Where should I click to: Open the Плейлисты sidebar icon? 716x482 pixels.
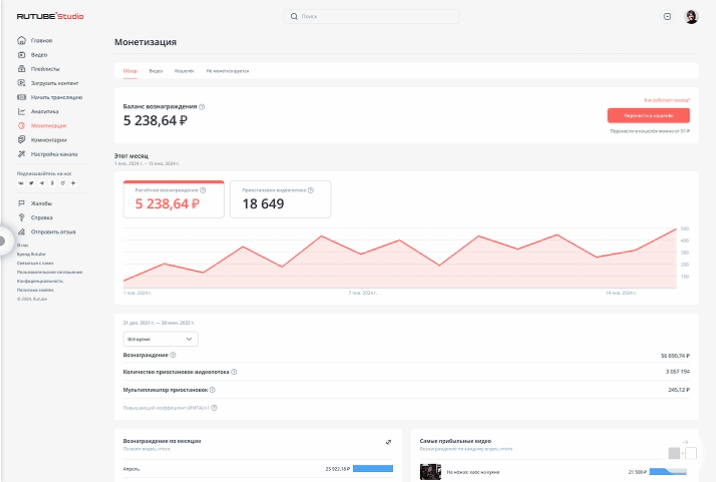(x=21, y=69)
